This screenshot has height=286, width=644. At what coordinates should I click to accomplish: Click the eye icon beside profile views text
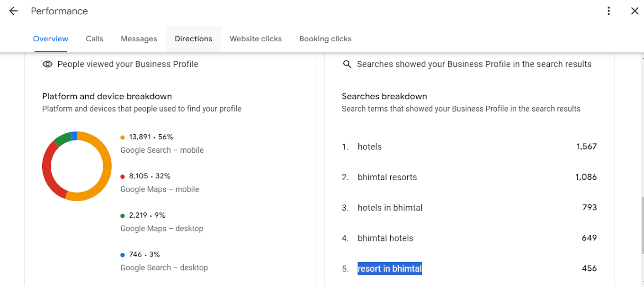pyautogui.click(x=47, y=64)
